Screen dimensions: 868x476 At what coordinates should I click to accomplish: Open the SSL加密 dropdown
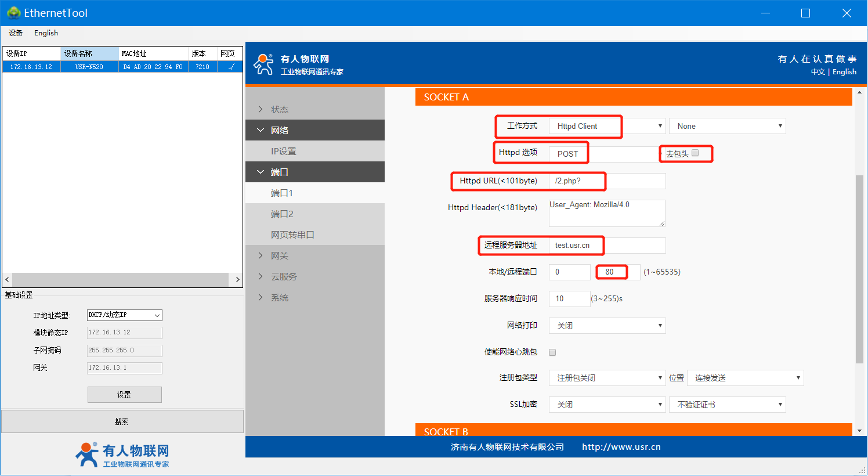point(607,405)
